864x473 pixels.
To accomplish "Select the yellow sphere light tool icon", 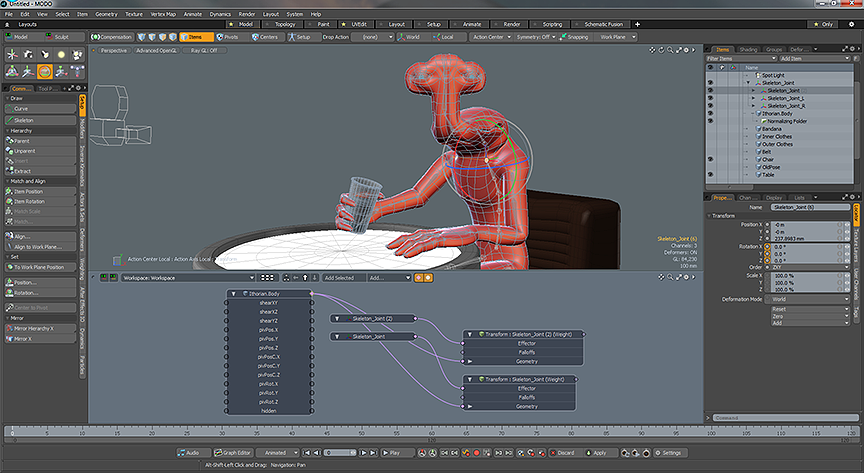I will [61, 54].
